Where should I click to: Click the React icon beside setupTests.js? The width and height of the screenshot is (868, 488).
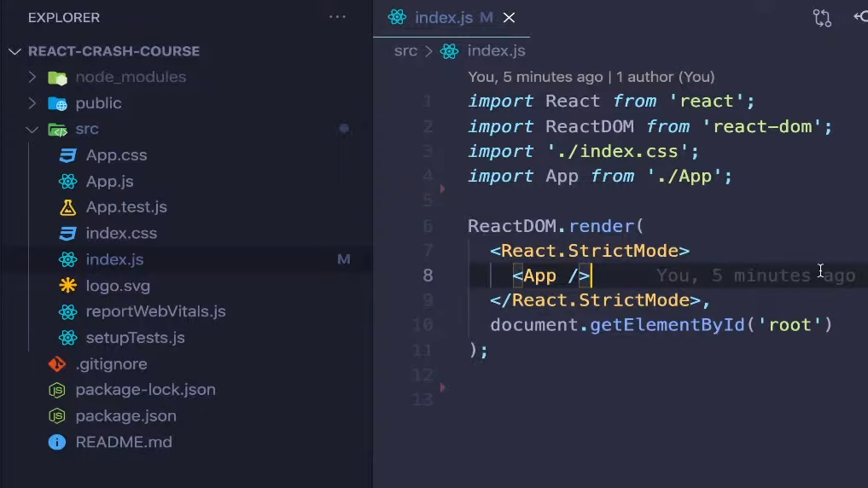pos(67,338)
